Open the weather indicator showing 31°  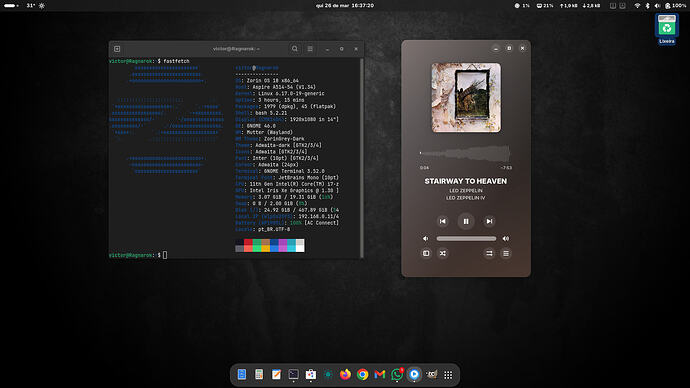pyautogui.click(x=35, y=6)
